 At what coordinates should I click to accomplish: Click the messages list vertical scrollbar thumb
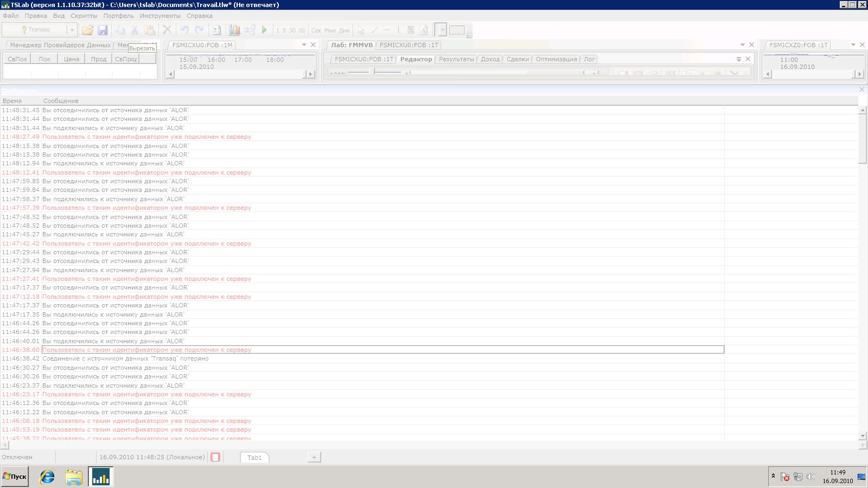click(x=863, y=138)
